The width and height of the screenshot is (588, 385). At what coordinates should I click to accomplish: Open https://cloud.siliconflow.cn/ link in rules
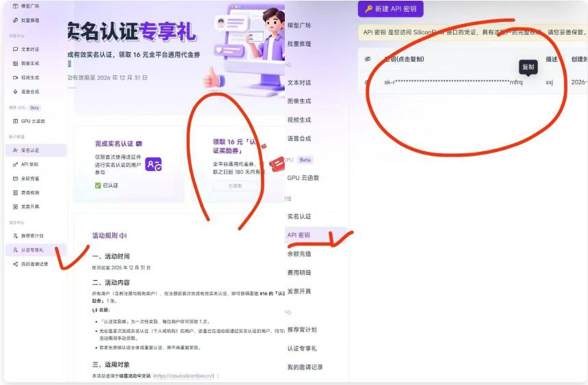click(183, 375)
